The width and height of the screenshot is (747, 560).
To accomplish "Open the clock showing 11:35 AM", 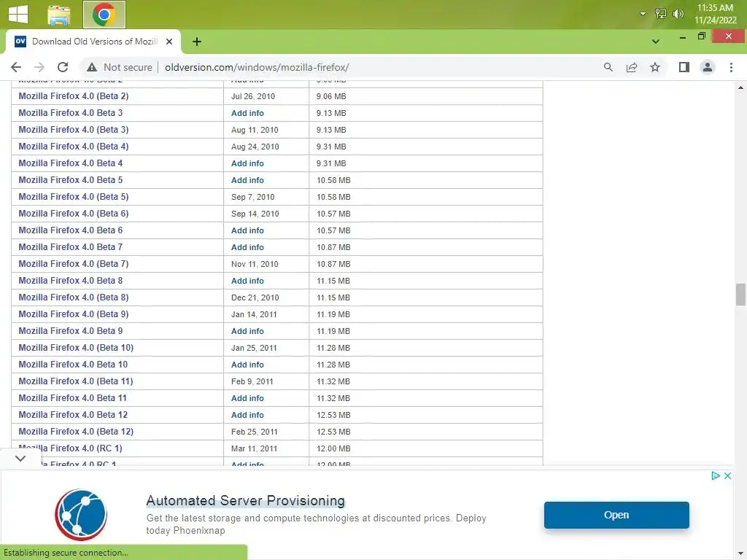I will [715, 14].
